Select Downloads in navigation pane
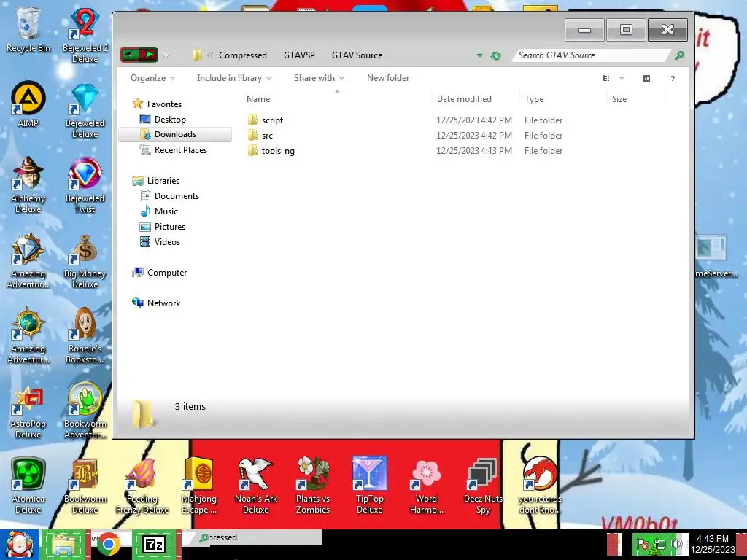 click(175, 134)
